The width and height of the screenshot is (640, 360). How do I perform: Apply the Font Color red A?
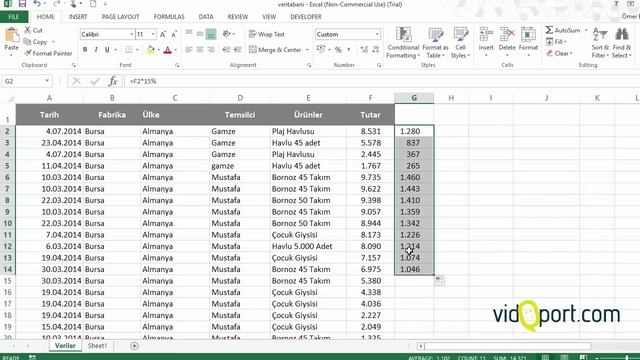pyautogui.click(x=167, y=50)
